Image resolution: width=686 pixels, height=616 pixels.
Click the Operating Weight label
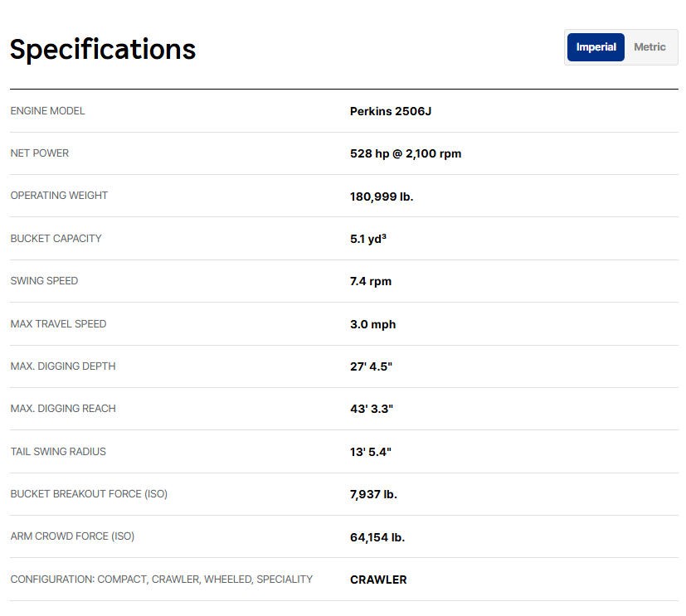tap(59, 196)
